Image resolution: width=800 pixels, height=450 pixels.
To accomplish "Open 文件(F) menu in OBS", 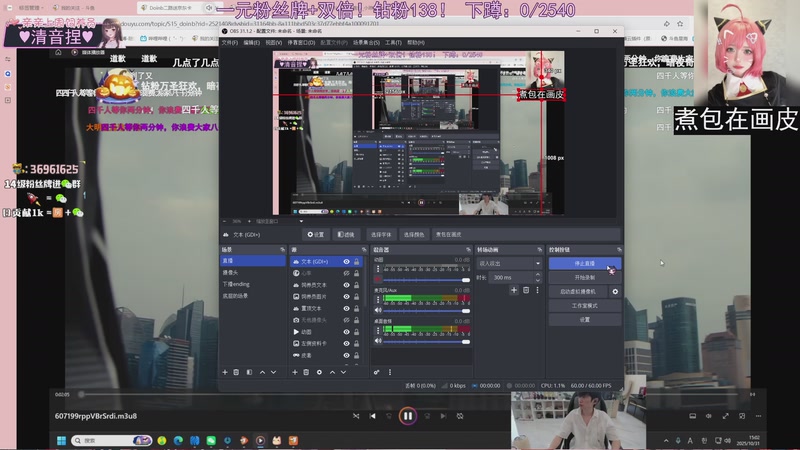I will pyautogui.click(x=230, y=43).
